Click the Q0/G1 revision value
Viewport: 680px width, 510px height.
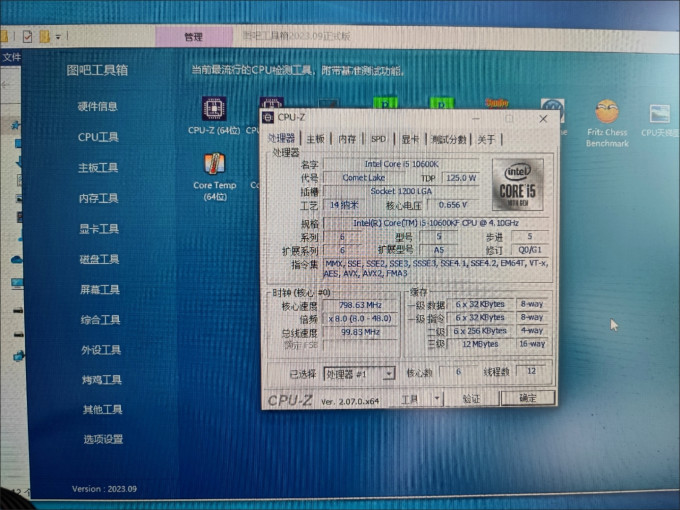point(530,250)
